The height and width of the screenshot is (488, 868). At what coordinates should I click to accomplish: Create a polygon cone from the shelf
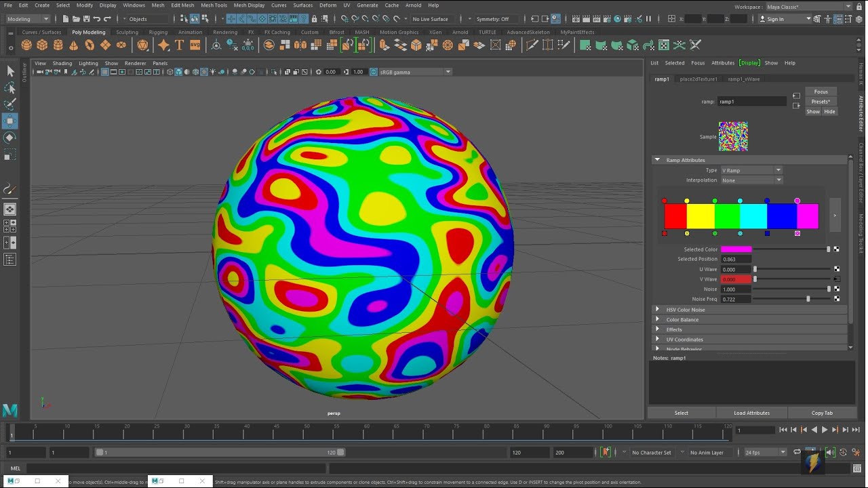tap(74, 45)
